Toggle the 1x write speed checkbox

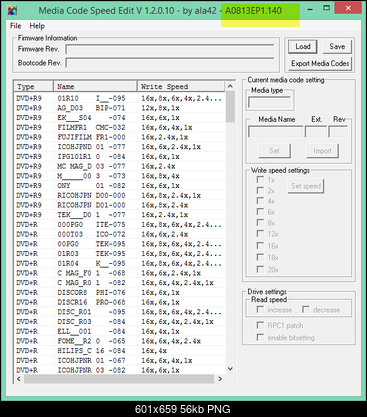click(260, 180)
